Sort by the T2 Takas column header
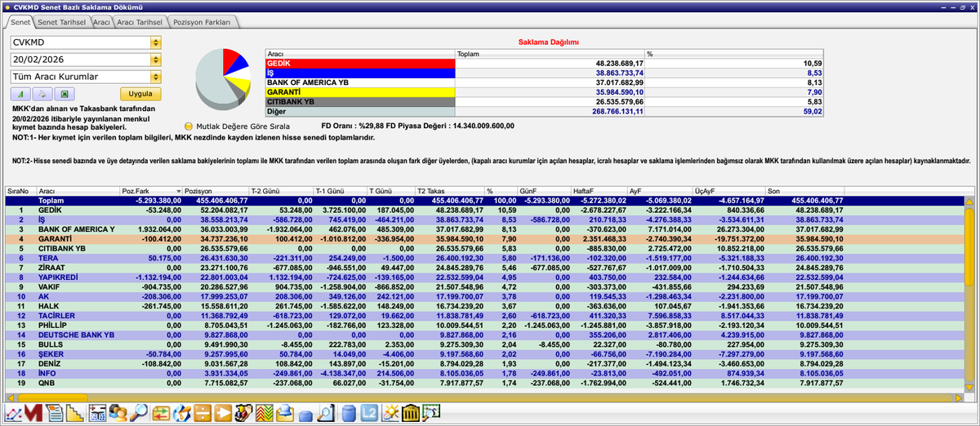Viewport: 980px width, 426px height. 450,190
